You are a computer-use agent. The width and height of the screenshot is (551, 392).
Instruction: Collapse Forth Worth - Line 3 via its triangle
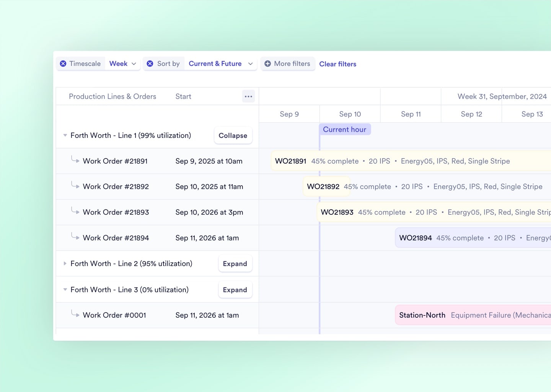click(65, 290)
